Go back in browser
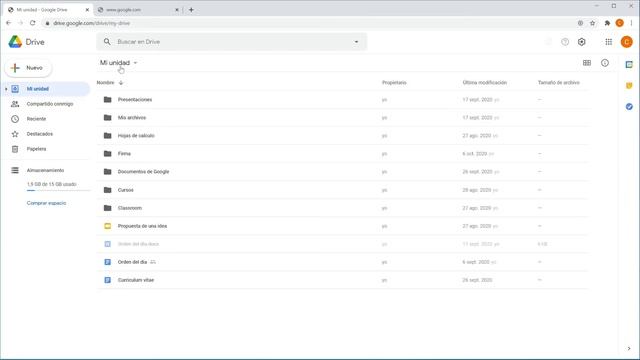 click(9, 23)
